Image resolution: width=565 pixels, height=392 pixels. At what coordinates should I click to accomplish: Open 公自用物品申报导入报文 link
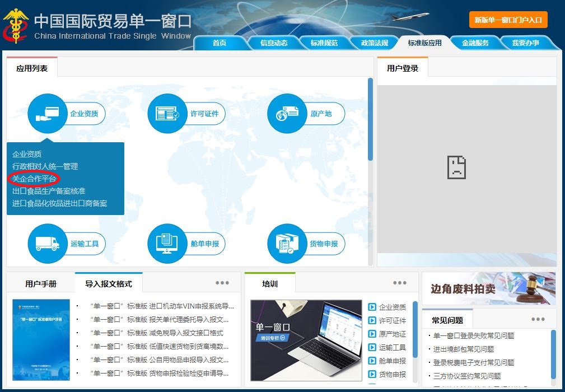159,360
